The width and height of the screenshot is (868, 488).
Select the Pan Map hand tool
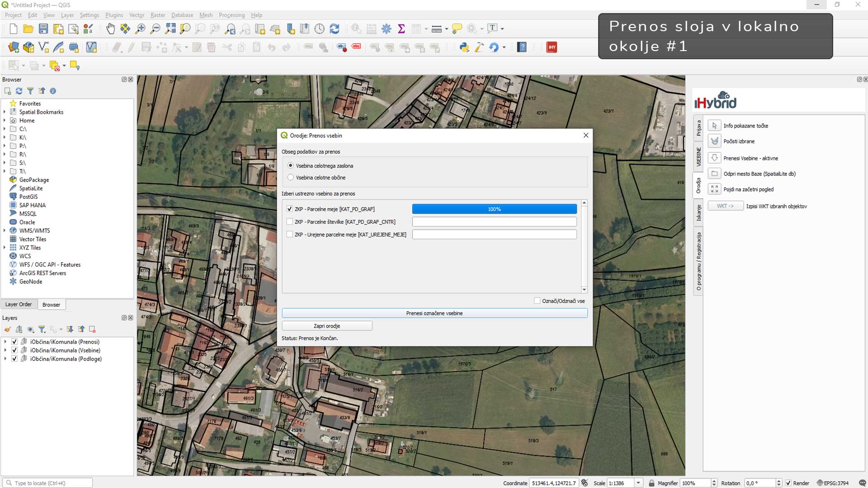pyautogui.click(x=110, y=29)
